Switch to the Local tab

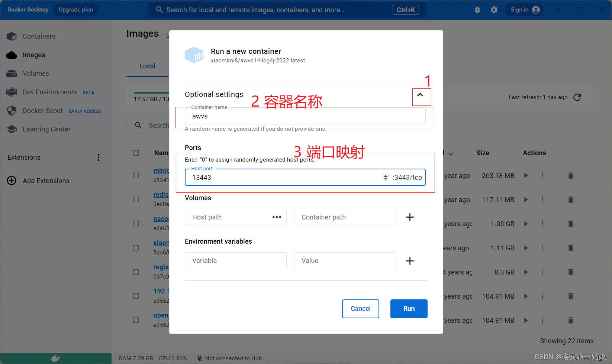point(147,66)
